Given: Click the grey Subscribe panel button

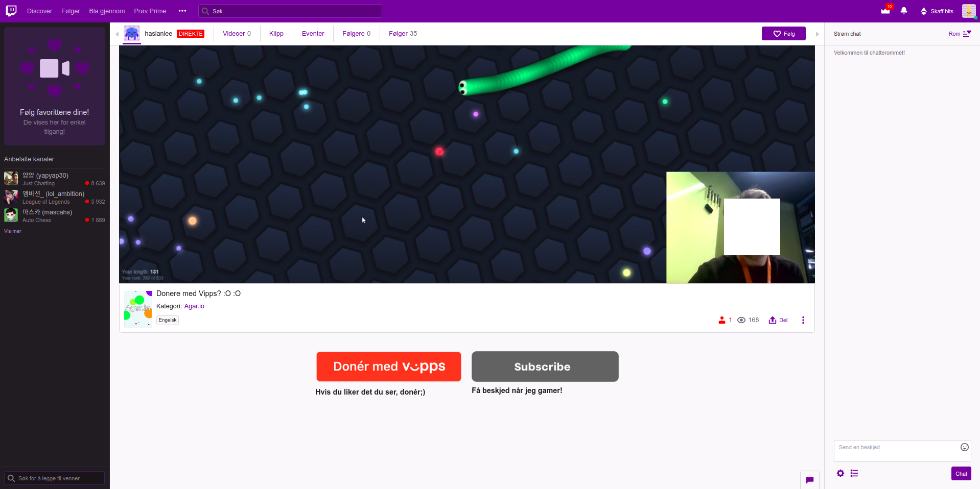Looking at the screenshot, I should 545,366.
